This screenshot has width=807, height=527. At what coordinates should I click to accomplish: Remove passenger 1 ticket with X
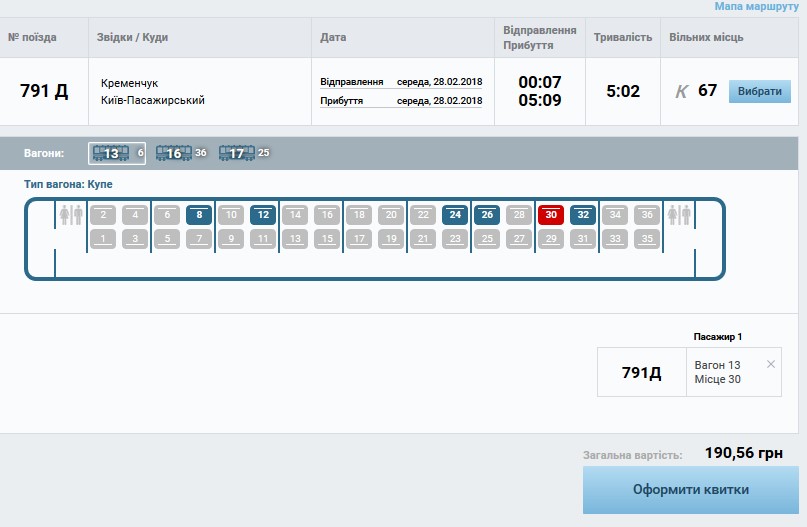click(770, 364)
